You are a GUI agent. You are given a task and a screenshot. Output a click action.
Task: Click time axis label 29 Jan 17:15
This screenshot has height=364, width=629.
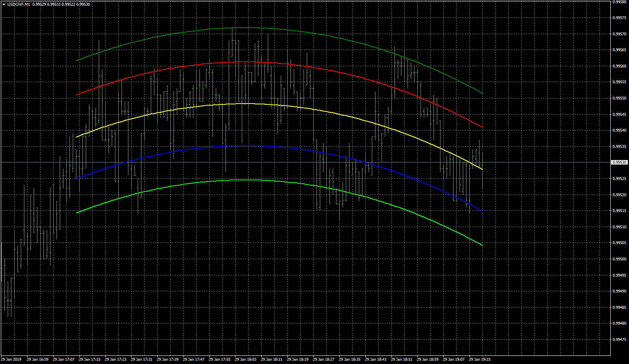click(x=90, y=360)
